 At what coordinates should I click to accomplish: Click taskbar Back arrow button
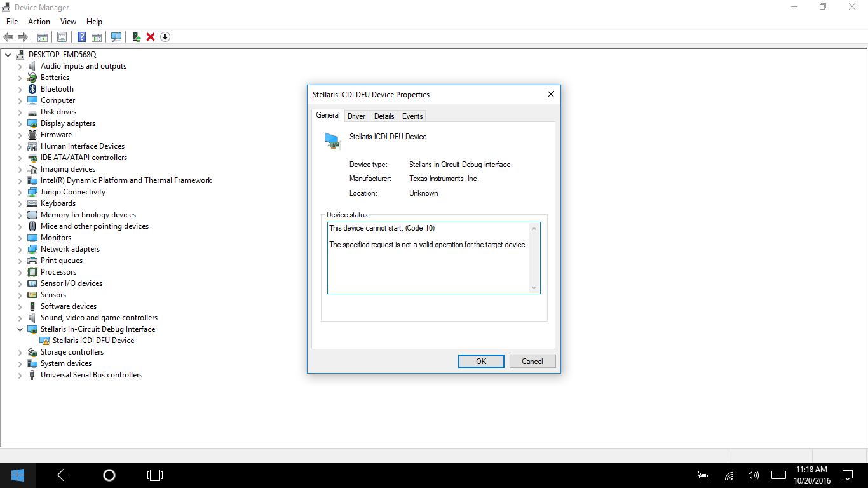(x=63, y=475)
